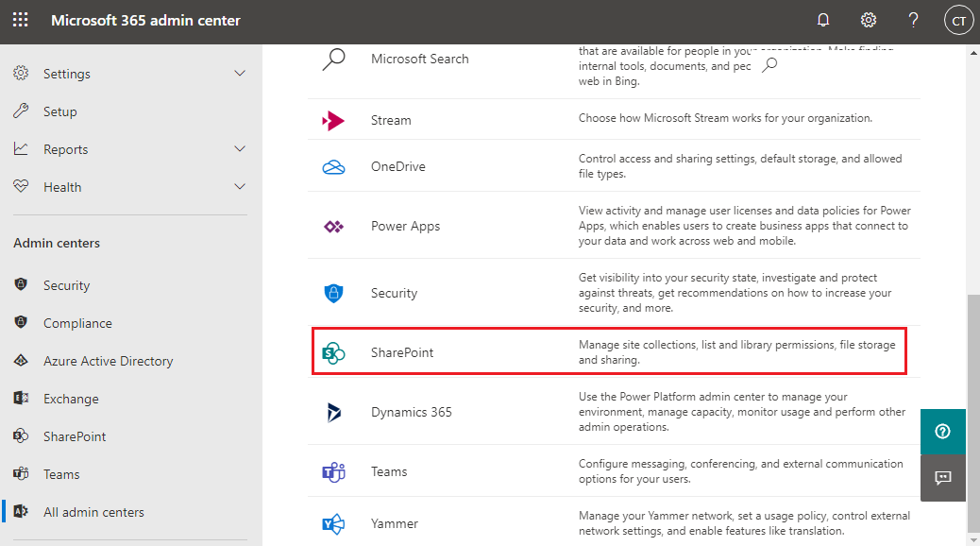Expand the Reports section chevron
Image resolution: width=980 pixels, height=546 pixels.
coord(240,149)
